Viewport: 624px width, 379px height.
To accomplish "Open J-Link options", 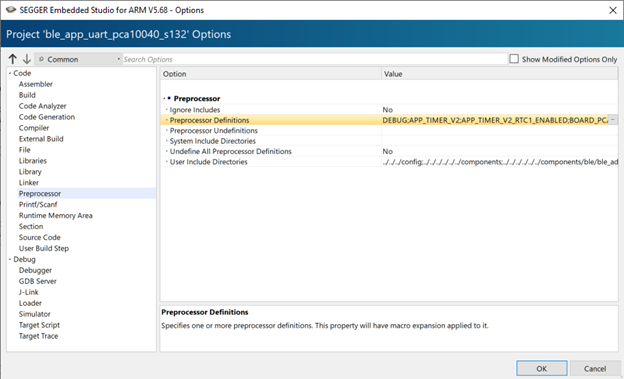I will click(x=29, y=292).
